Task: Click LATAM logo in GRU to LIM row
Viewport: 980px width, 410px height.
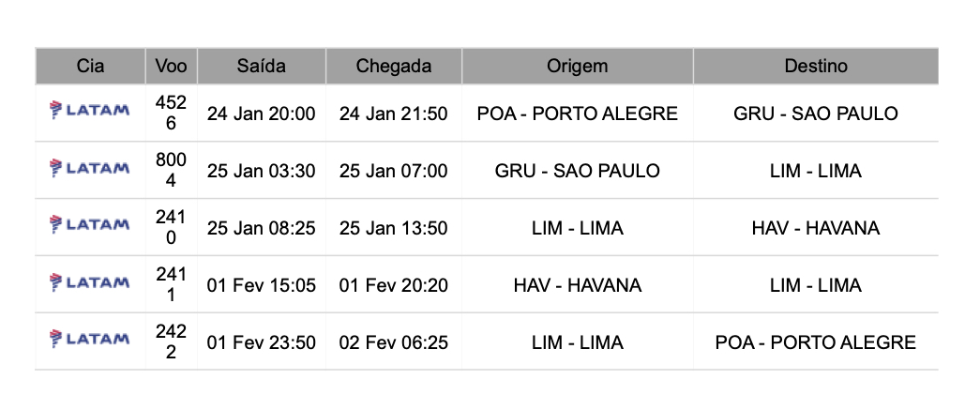Action: [89, 168]
